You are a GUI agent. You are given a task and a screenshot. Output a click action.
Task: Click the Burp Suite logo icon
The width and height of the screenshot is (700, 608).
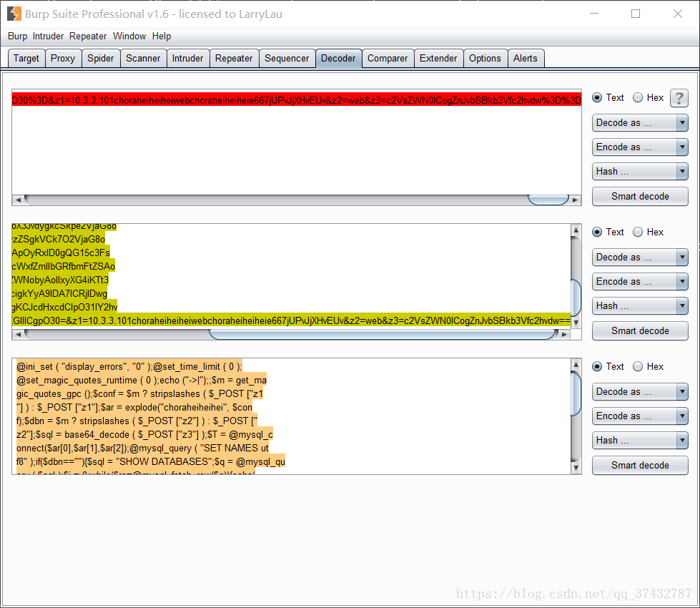(14, 14)
